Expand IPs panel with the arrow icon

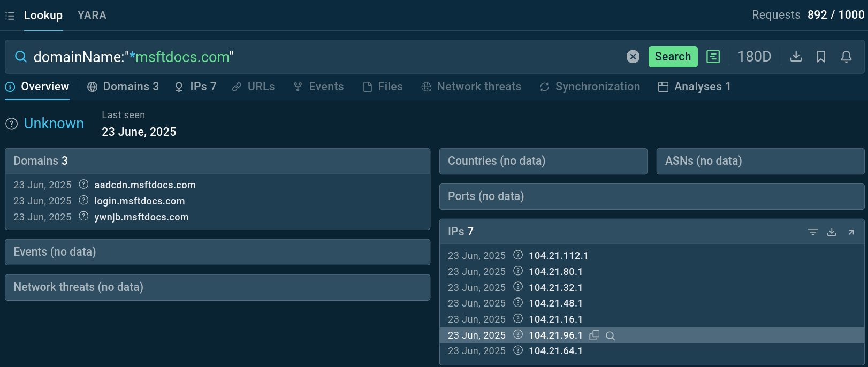(851, 232)
